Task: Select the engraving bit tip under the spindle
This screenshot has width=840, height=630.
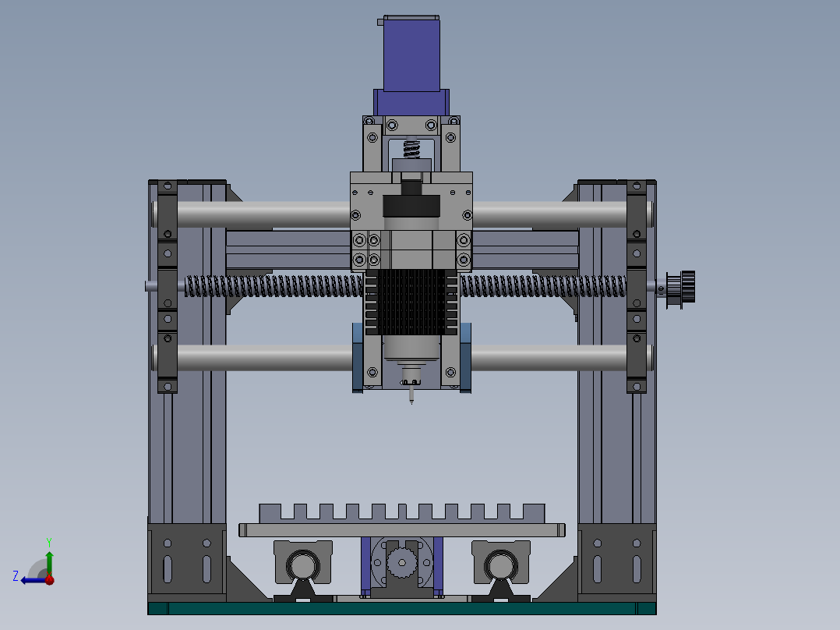Action: tap(411, 395)
